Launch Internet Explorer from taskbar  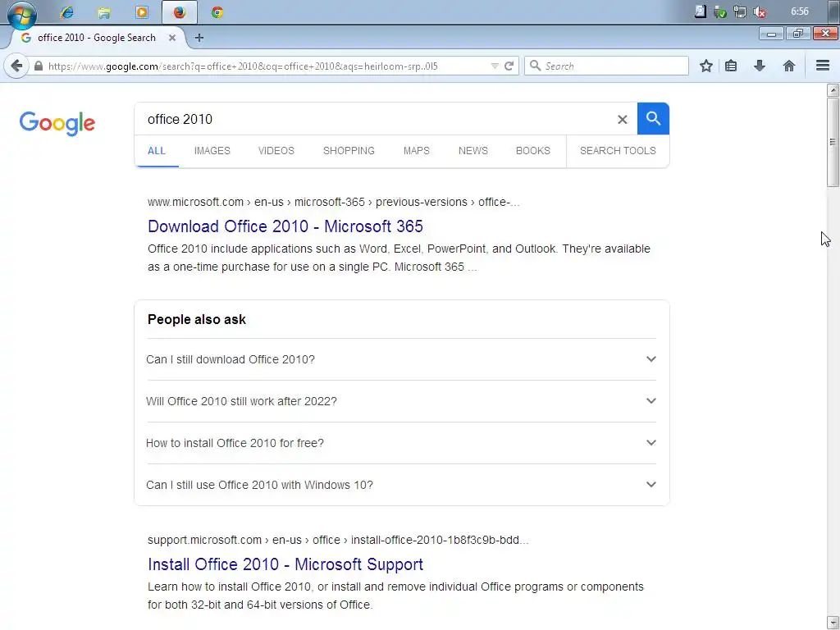tap(67, 12)
